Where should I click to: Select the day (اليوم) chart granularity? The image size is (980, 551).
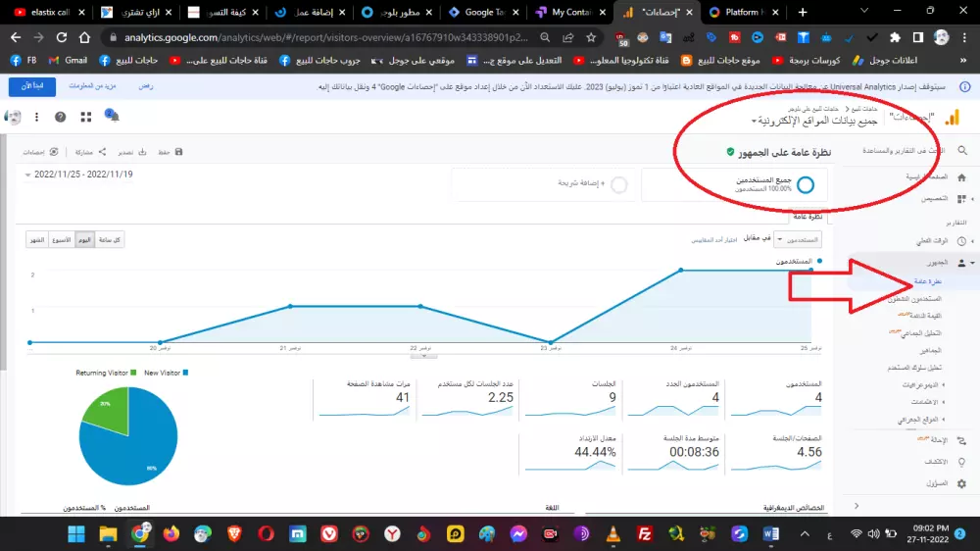click(84, 239)
